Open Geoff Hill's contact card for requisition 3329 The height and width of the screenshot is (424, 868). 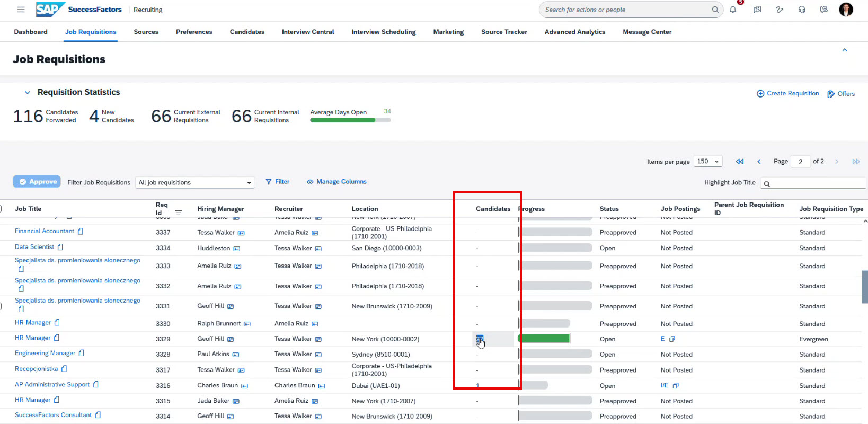pyautogui.click(x=231, y=339)
